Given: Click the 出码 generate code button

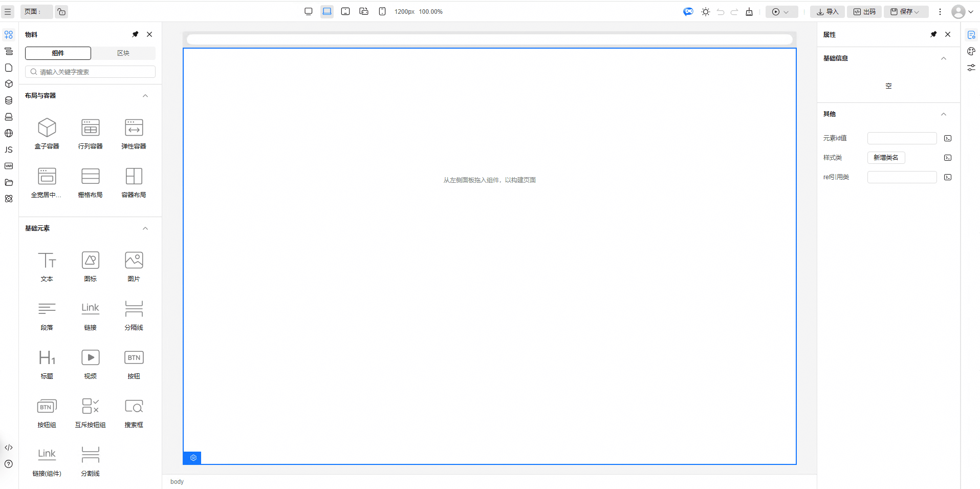Looking at the screenshot, I should (x=864, y=12).
